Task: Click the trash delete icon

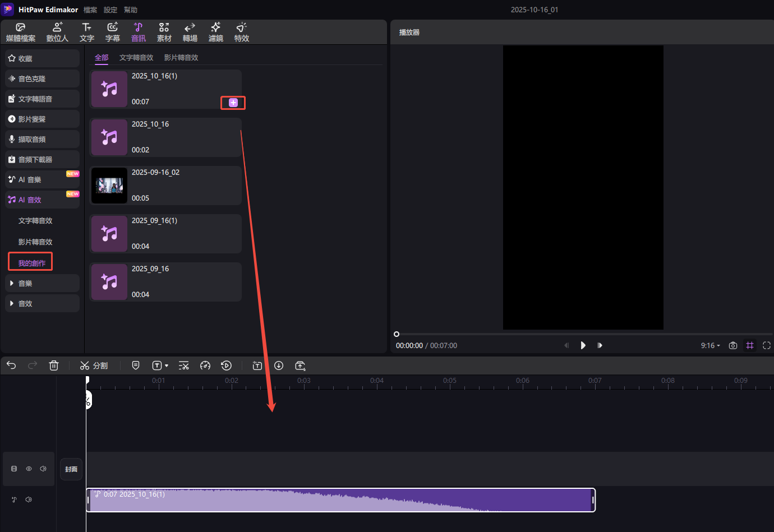Action: pos(54,366)
